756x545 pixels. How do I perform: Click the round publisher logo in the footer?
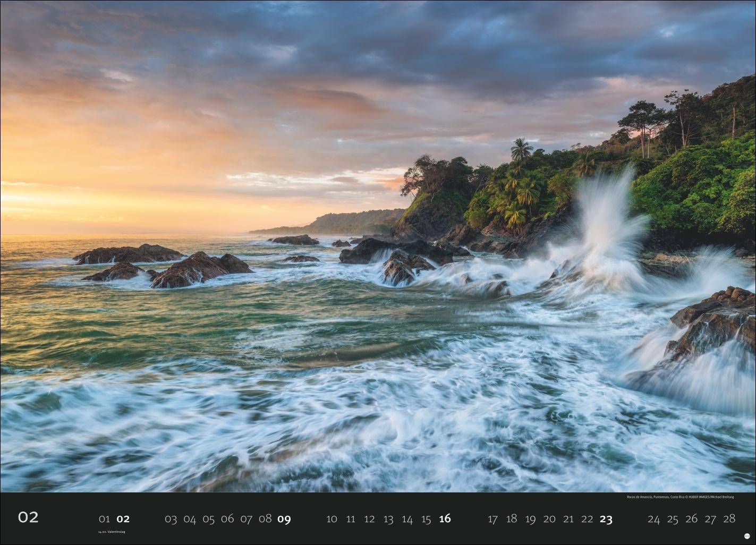point(747,537)
